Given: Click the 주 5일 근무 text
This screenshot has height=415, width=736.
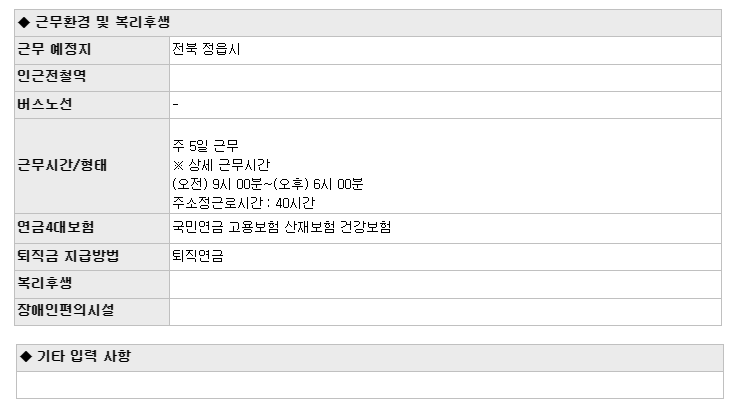Looking at the screenshot, I should pos(206,146).
